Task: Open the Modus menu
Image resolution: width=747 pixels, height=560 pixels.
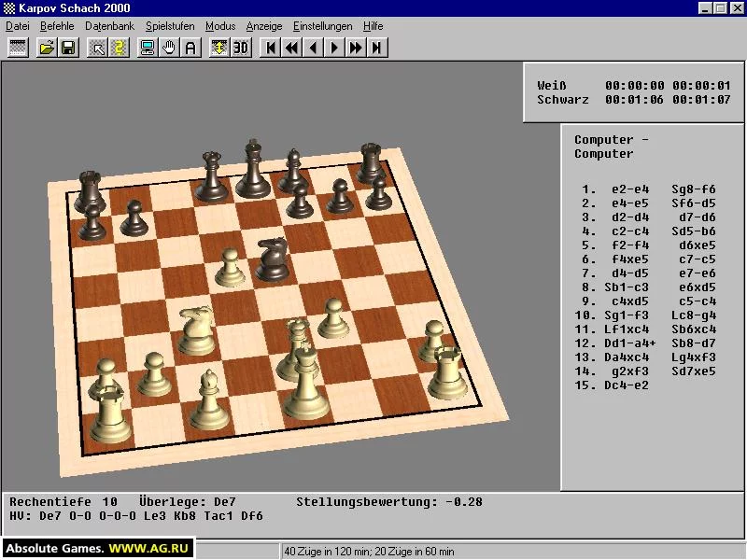Action: pyautogui.click(x=220, y=26)
